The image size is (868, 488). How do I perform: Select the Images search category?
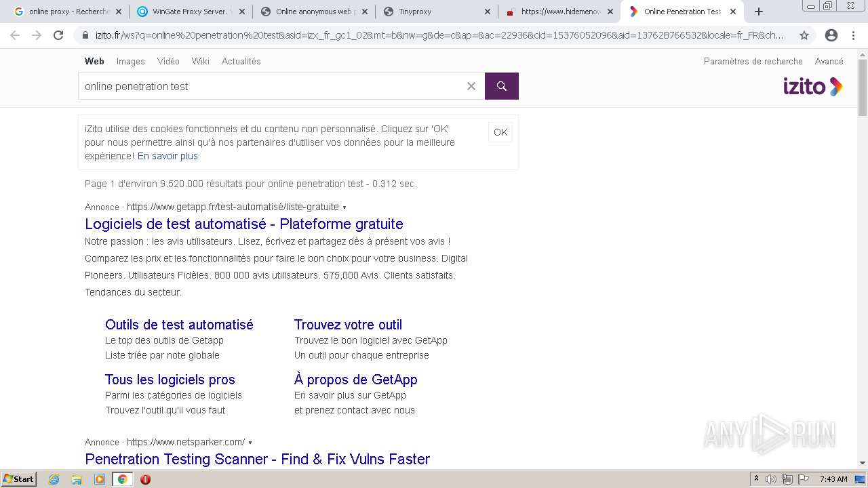[x=130, y=61]
